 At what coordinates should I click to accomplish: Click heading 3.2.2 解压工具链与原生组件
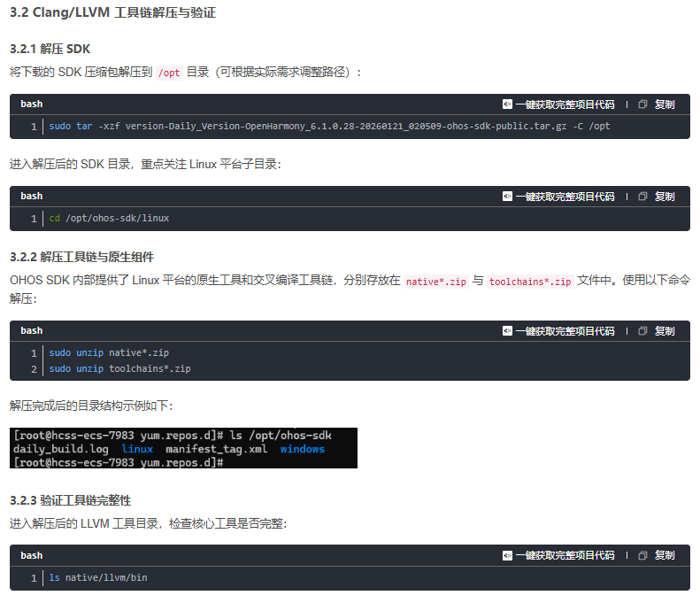[x=81, y=257]
